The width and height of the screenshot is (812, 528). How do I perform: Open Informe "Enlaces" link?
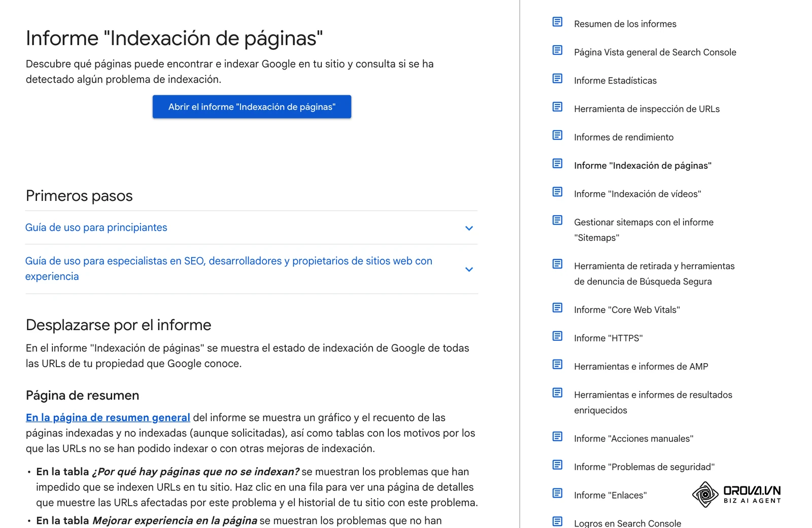click(x=611, y=496)
